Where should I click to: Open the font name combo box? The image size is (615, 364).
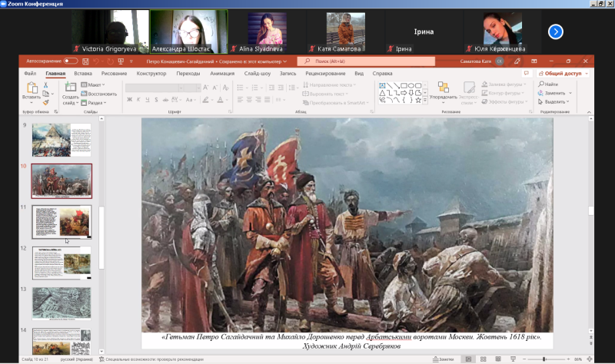pyautogui.click(x=155, y=88)
